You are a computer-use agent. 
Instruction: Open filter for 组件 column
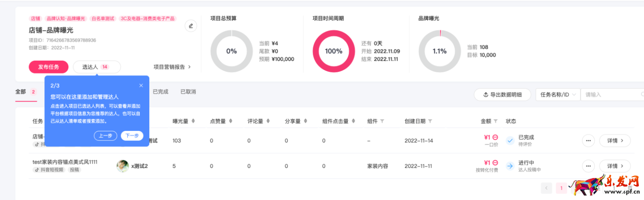(x=382, y=121)
